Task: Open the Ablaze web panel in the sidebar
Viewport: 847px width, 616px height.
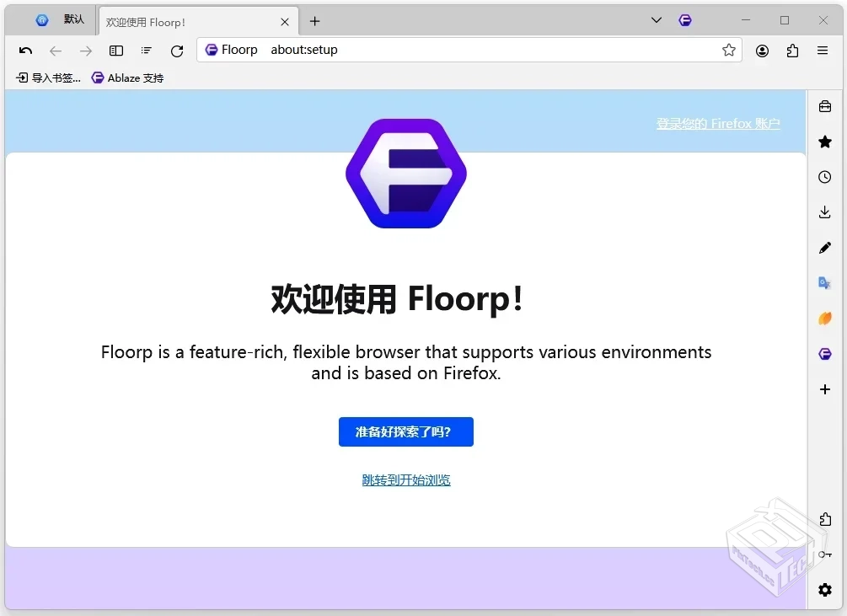Action: 824,319
